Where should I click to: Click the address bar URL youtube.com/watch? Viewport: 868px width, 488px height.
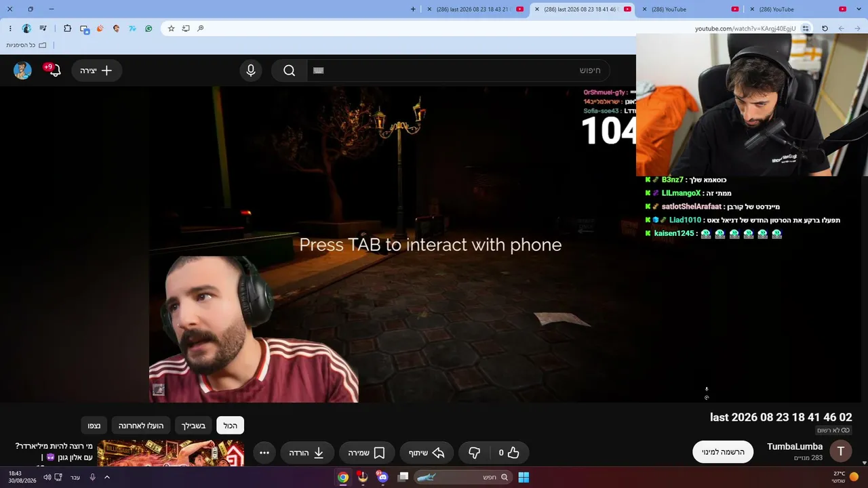745,28
